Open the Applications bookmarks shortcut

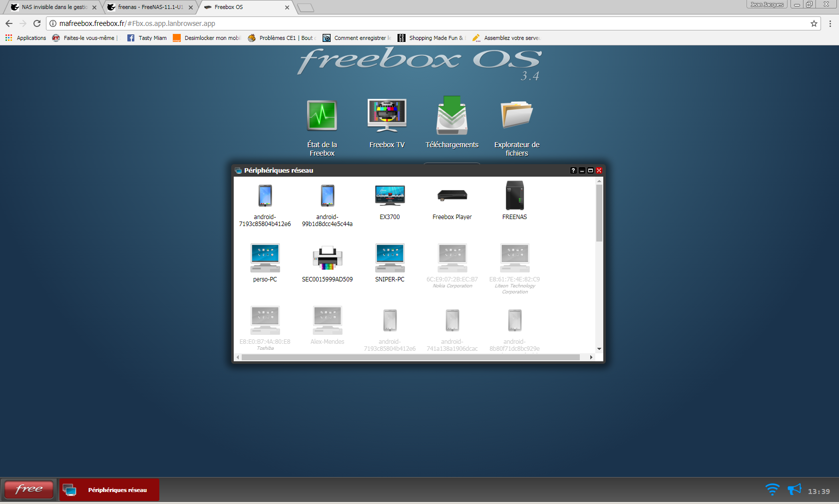click(x=25, y=38)
